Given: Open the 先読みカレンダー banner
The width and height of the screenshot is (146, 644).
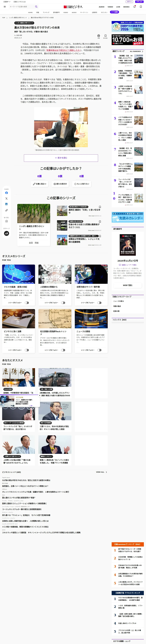Looking at the screenshot, I should [128, 217].
